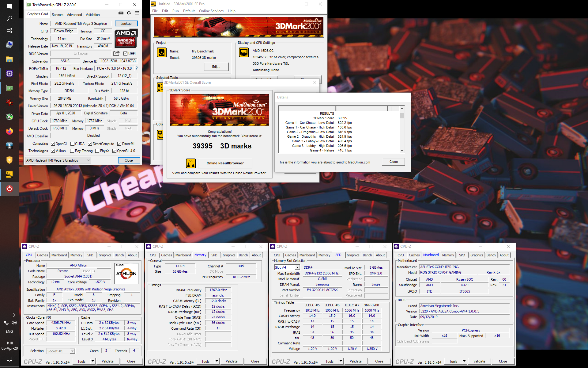
Task: Toggle the PhysX checkbox
Action: 97,151
